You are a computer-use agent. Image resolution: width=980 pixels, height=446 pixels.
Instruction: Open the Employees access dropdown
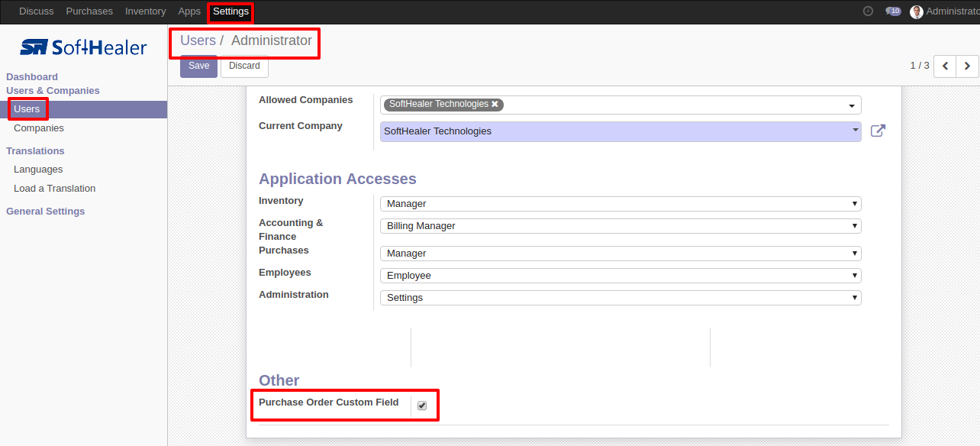(621, 276)
